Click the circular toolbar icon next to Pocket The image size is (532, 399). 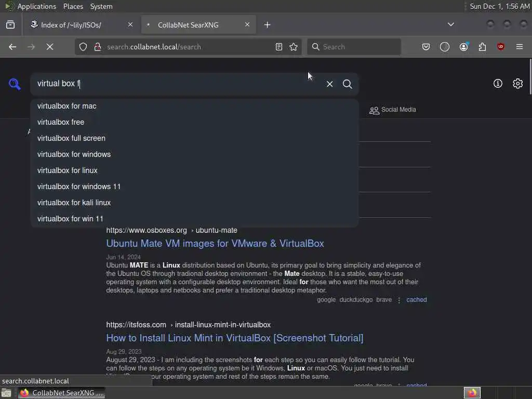(x=445, y=47)
